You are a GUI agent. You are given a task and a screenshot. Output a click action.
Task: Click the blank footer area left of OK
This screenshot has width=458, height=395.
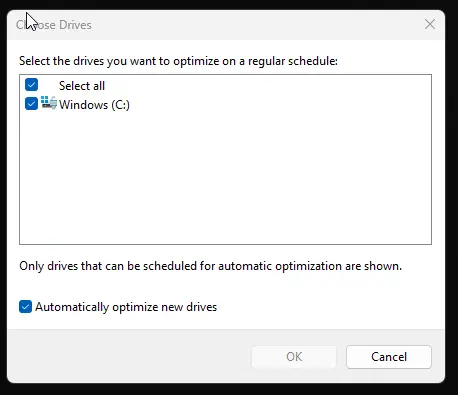[130, 357]
